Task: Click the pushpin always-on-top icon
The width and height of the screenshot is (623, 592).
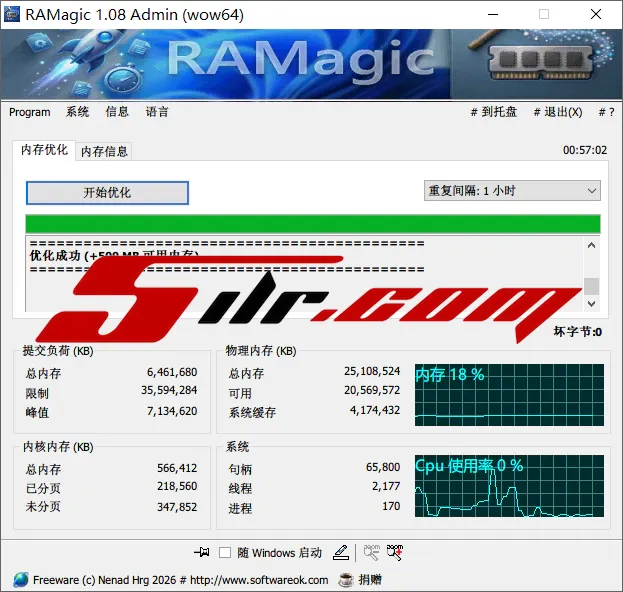Action: [x=202, y=552]
